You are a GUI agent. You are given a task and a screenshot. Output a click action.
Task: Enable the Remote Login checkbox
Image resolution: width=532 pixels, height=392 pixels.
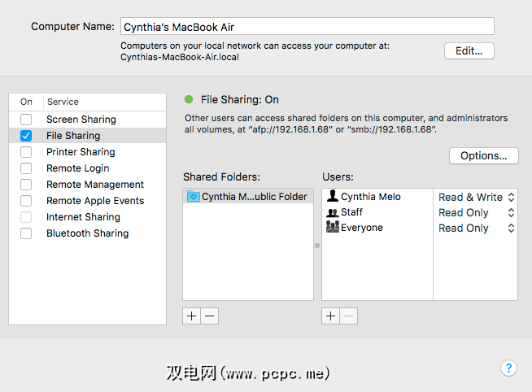click(x=26, y=168)
